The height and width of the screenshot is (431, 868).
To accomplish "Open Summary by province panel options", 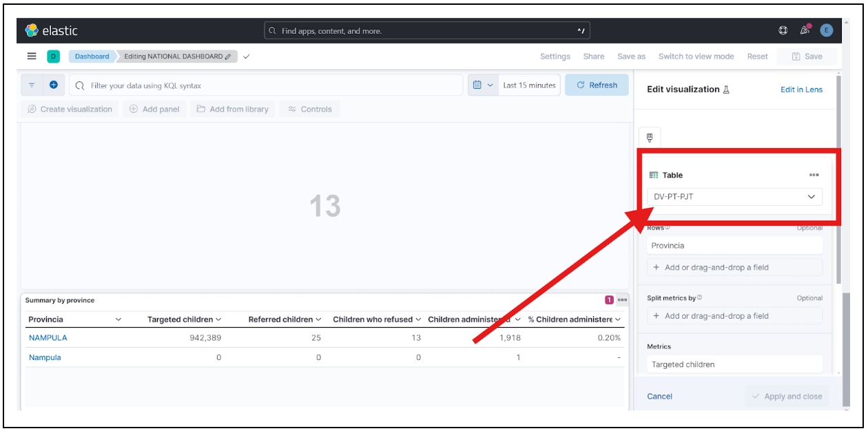I will pyautogui.click(x=623, y=300).
